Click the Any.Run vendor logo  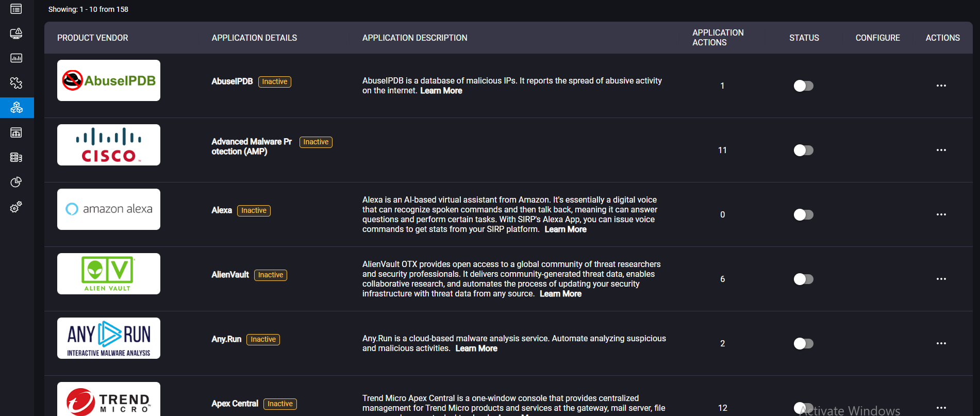[109, 338]
